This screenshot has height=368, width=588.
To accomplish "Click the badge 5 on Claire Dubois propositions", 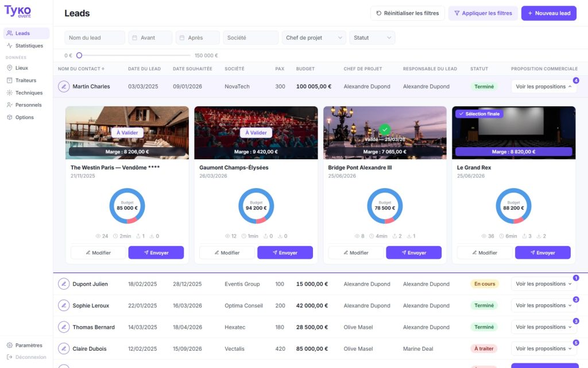I will tap(576, 343).
